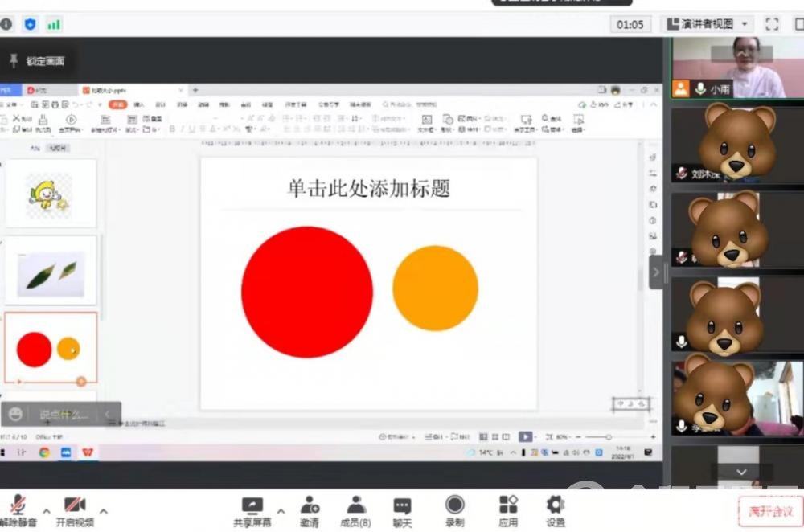Select the big red circle on the slide
The image size is (804, 532).
click(x=307, y=293)
